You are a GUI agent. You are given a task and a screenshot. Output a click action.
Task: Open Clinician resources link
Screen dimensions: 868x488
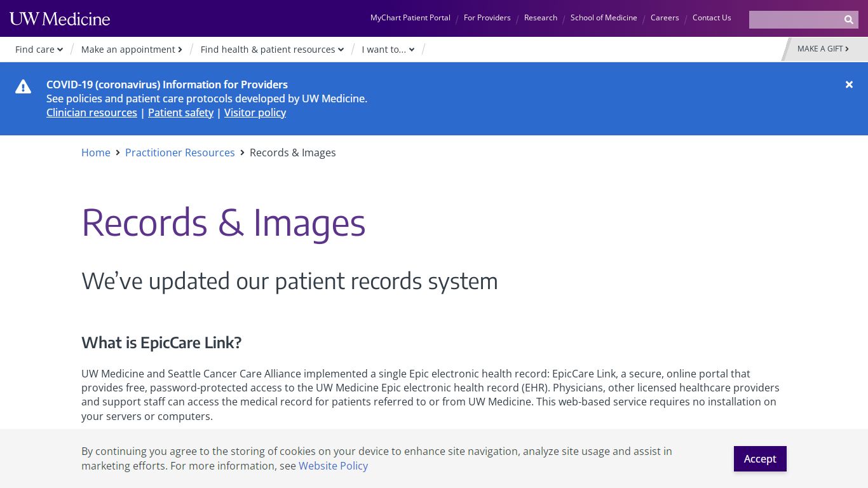pyautogui.click(x=92, y=112)
